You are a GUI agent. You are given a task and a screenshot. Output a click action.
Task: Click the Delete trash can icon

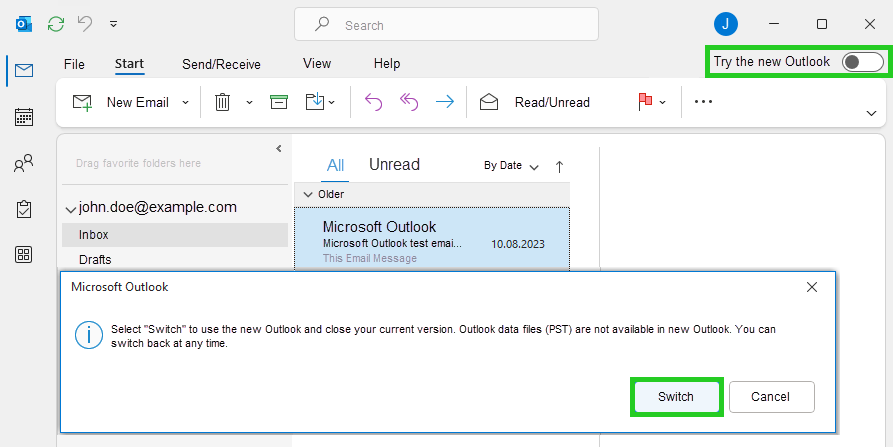[223, 102]
